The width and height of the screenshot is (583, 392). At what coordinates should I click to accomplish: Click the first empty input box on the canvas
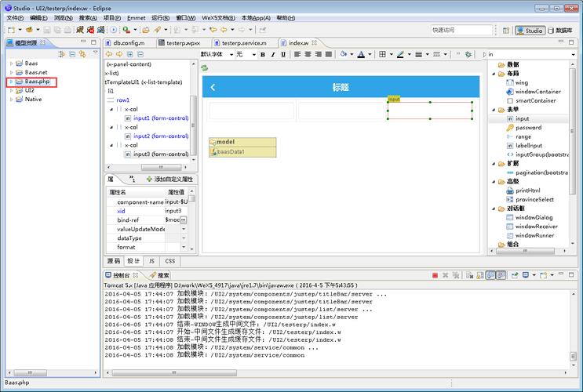(252, 111)
